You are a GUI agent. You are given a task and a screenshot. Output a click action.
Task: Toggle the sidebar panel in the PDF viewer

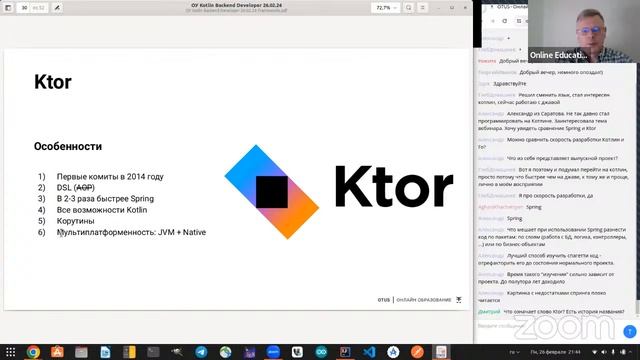point(8,8)
